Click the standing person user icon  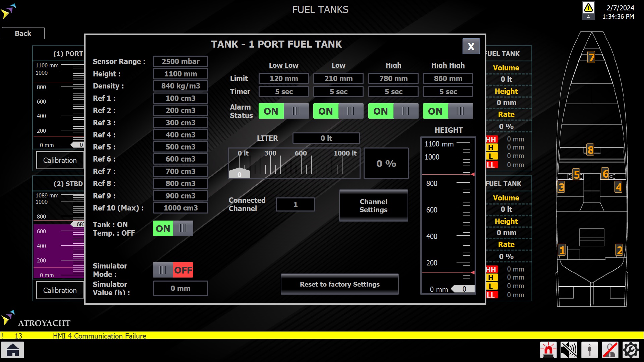tap(590, 350)
